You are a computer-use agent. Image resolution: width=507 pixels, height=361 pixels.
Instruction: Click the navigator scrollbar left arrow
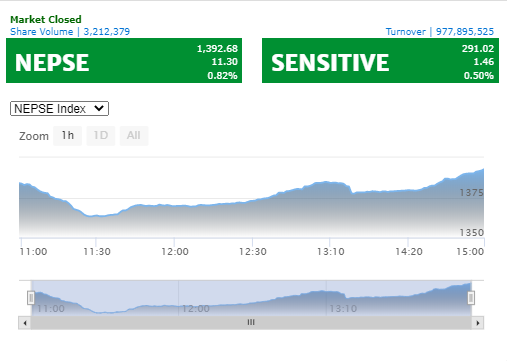coord(25,323)
